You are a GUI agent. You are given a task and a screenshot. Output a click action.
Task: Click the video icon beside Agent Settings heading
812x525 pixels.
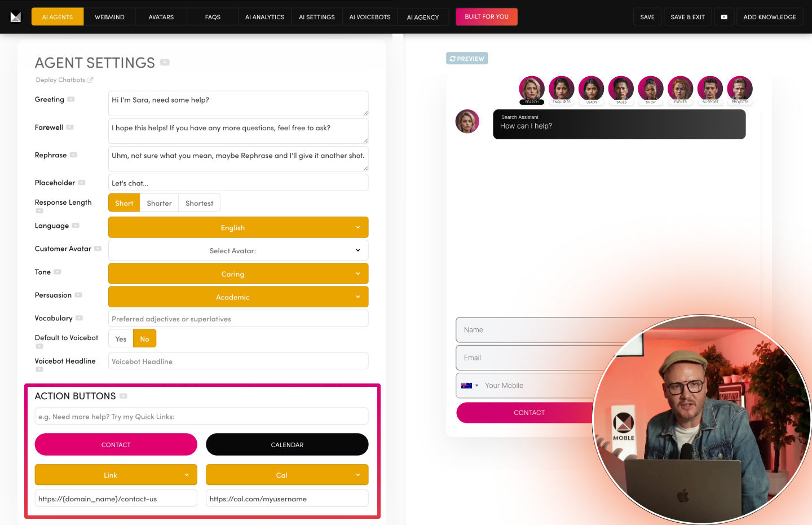click(x=165, y=63)
